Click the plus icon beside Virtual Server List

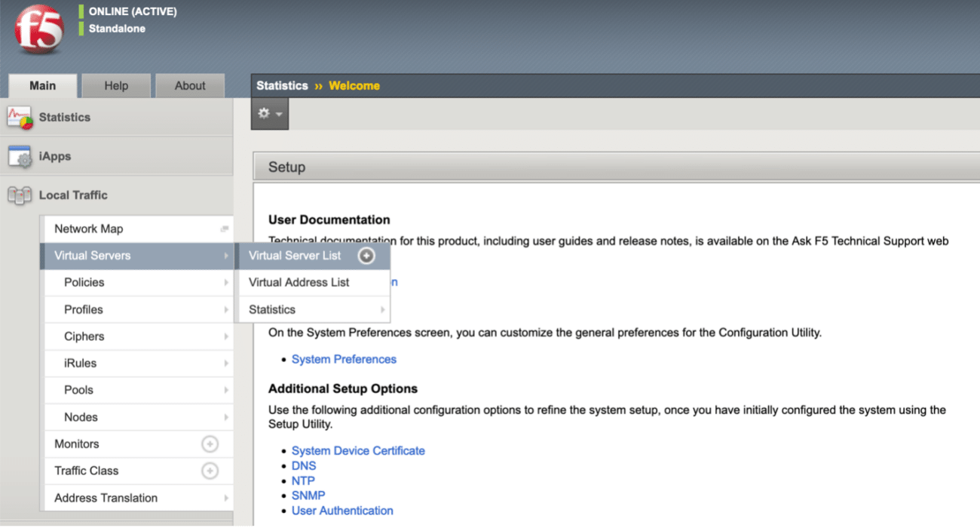point(366,256)
